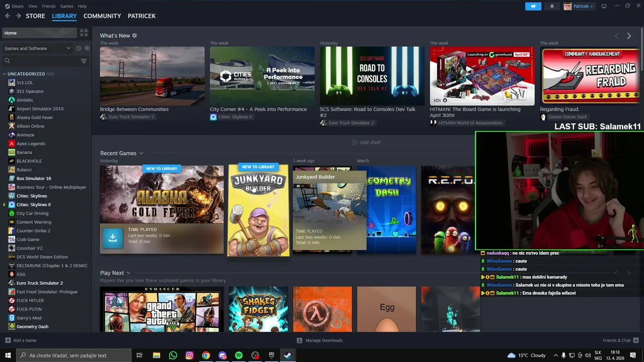Open the PATRICEK profile tab

pyautogui.click(x=141, y=16)
